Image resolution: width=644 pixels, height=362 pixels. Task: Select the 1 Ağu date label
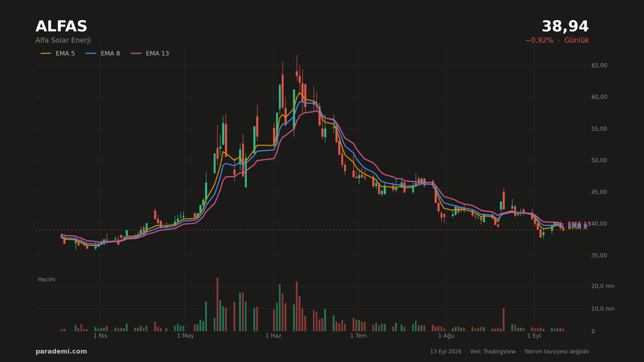pyautogui.click(x=446, y=336)
